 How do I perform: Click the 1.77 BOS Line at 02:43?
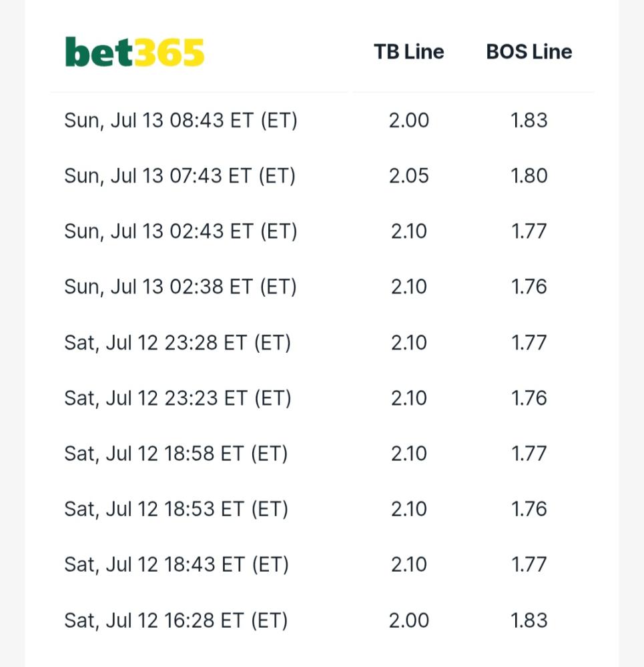[529, 231]
